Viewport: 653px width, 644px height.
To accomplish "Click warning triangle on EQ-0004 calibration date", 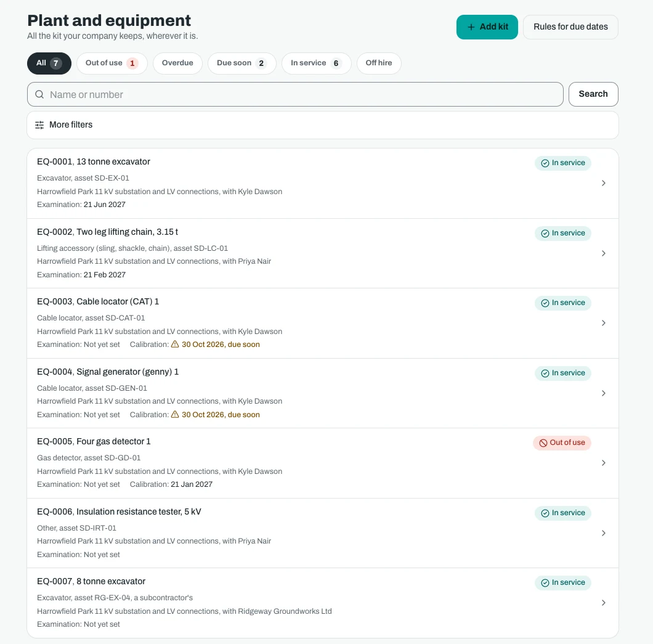I will [x=175, y=415].
